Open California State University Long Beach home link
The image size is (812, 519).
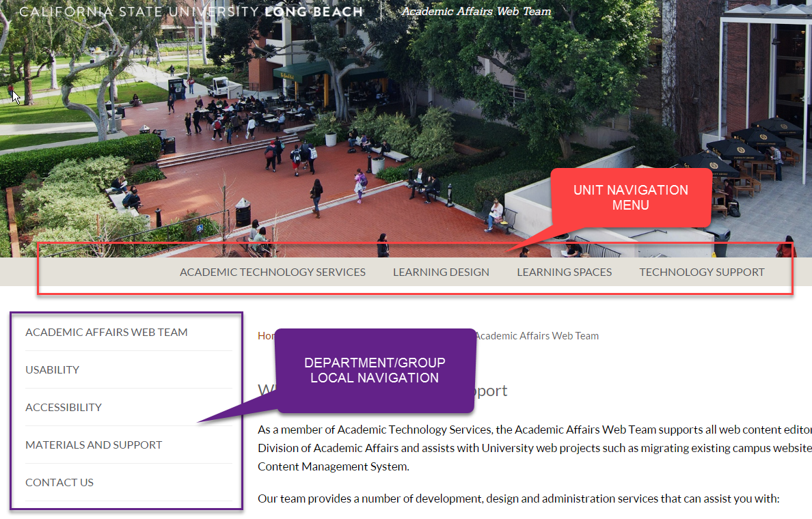[x=191, y=12]
